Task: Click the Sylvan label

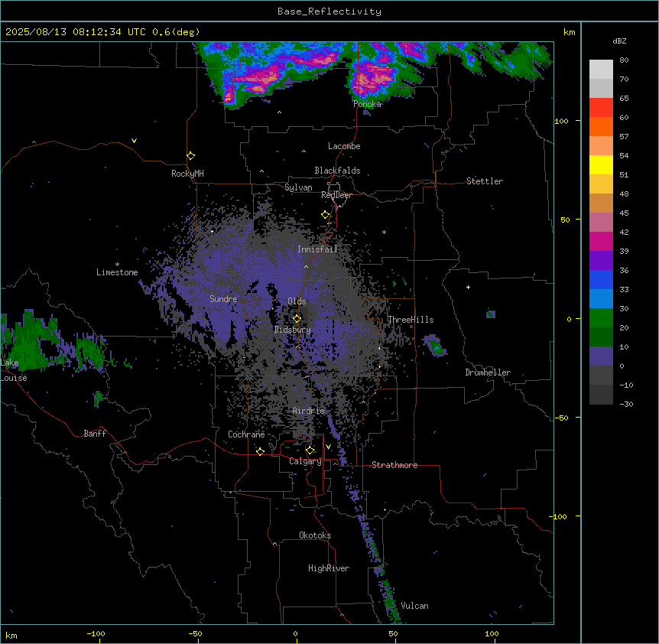Action: click(x=298, y=187)
